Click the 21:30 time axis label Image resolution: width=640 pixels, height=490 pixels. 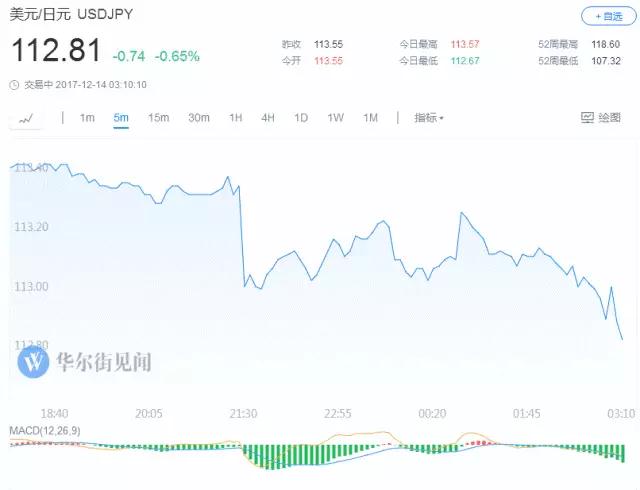pyautogui.click(x=243, y=413)
